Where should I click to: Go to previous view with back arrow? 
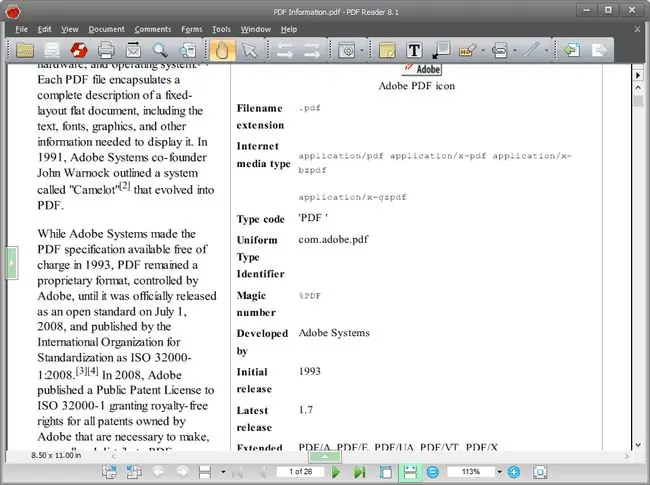tap(158, 472)
